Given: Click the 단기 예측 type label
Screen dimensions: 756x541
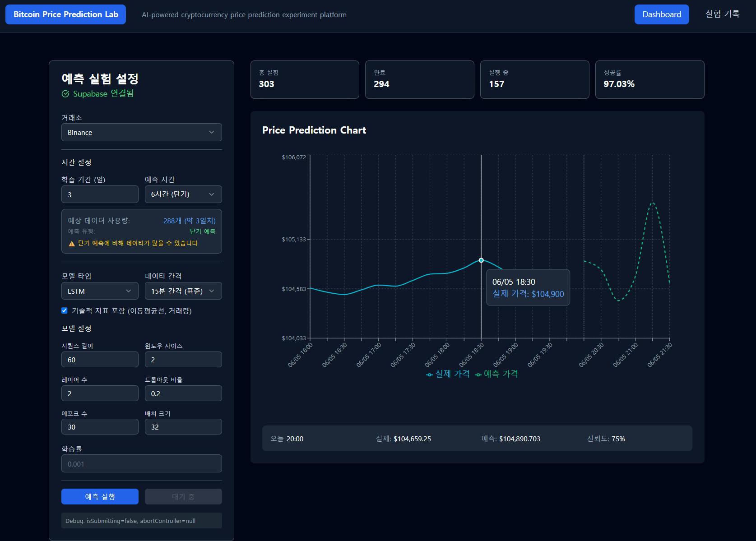Looking at the screenshot, I should (x=203, y=231).
